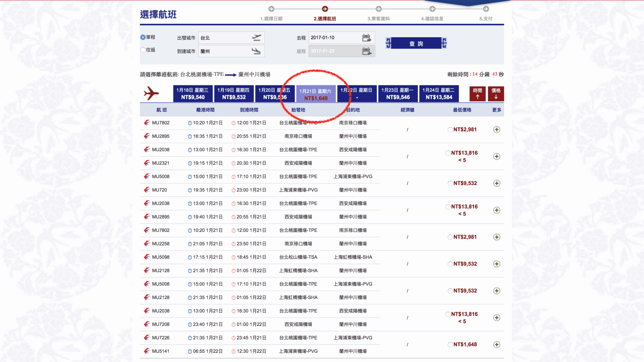Select the NT$13,816 fare for MU2038 and MU2321
The image size is (644, 362).
[448, 153]
